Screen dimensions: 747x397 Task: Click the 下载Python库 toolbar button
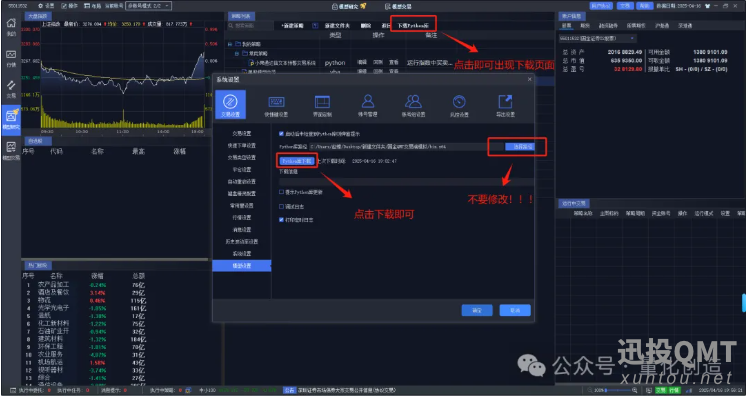click(413, 25)
